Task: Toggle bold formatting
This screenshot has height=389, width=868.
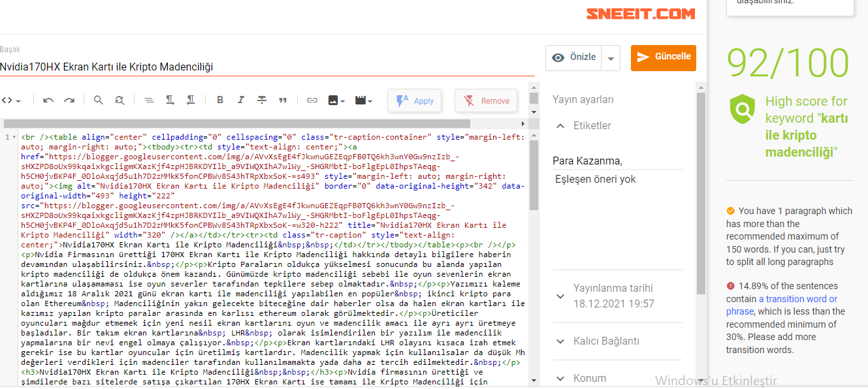Action: pyautogui.click(x=220, y=101)
